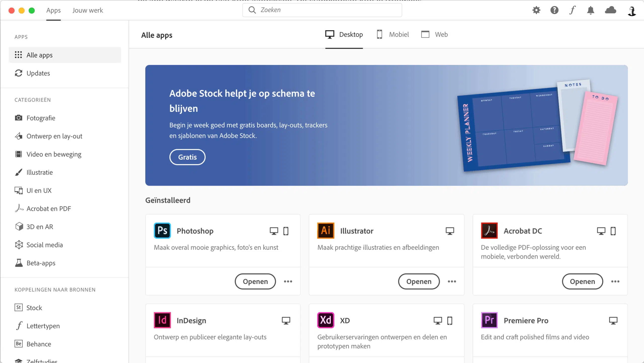This screenshot has height=363, width=644.
Task: Open Photoshop more options menu
Action: pos(288,281)
